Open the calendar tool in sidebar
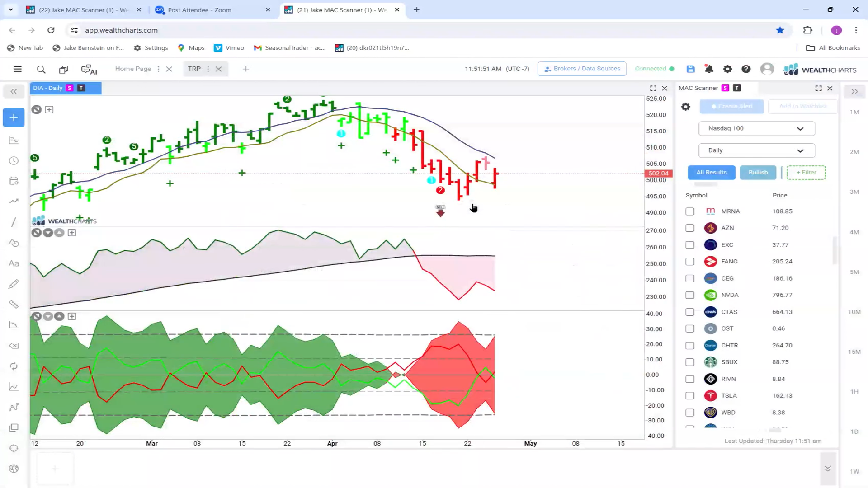The height and width of the screenshot is (488, 868). point(14,181)
